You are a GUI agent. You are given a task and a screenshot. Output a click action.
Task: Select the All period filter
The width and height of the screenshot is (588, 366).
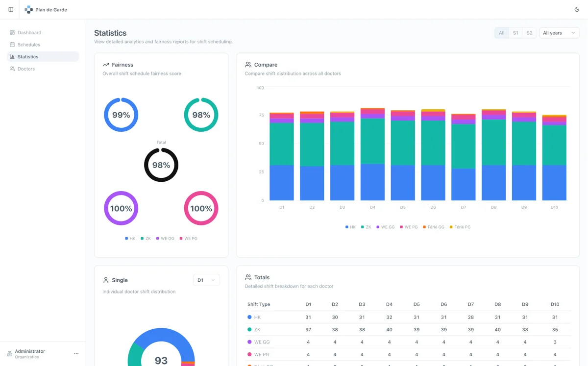[x=501, y=33]
